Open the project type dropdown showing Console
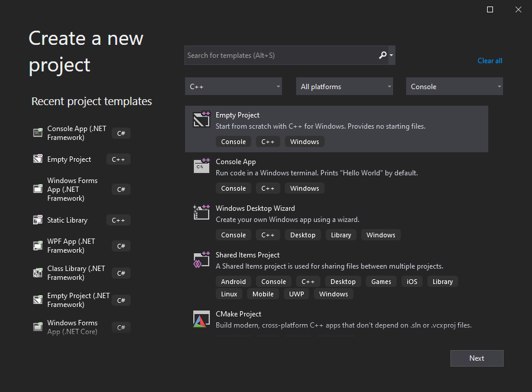Image resolution: width=532 pixels, height=392 pixels. tap(455, 86)
